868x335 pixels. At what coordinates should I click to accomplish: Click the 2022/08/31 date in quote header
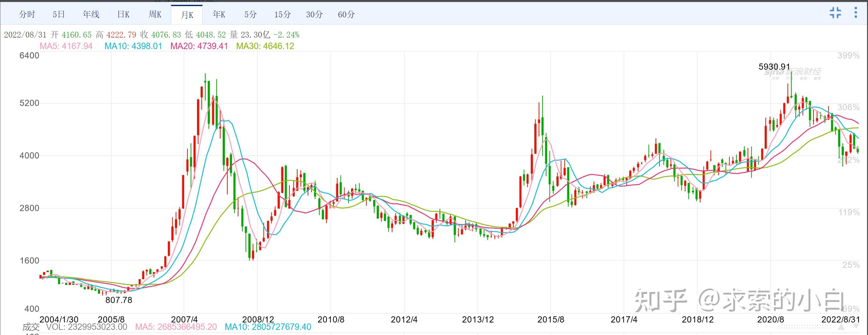point(26,35)
